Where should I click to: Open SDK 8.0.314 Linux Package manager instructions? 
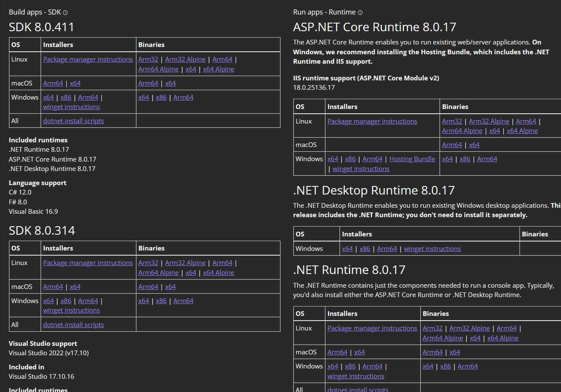point(88,263)
